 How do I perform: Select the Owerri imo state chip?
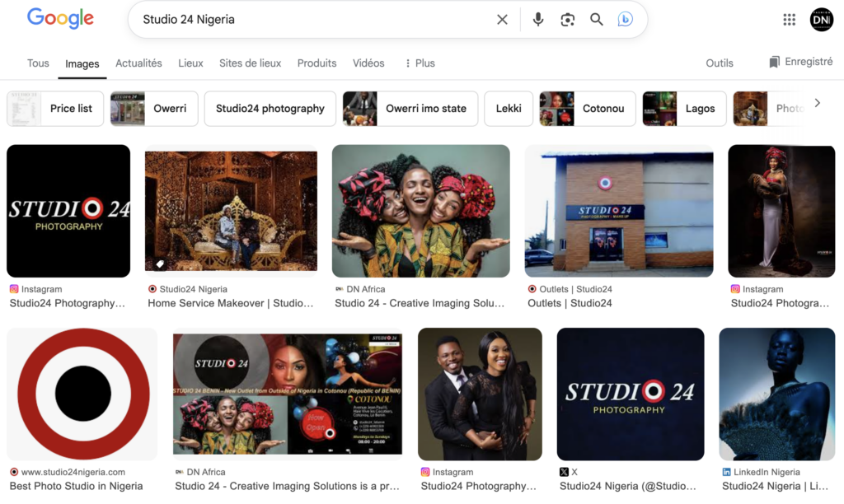(410, 108)
